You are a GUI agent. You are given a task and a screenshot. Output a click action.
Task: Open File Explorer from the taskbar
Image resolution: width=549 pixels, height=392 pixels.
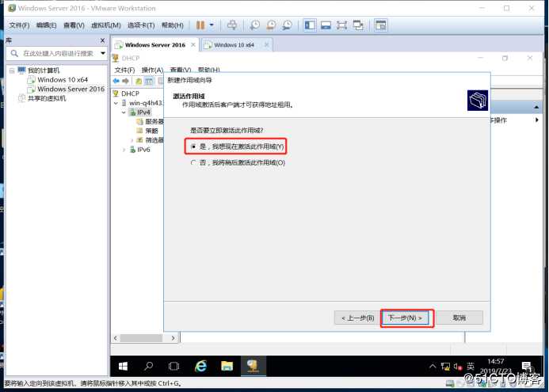click(227, 366)
